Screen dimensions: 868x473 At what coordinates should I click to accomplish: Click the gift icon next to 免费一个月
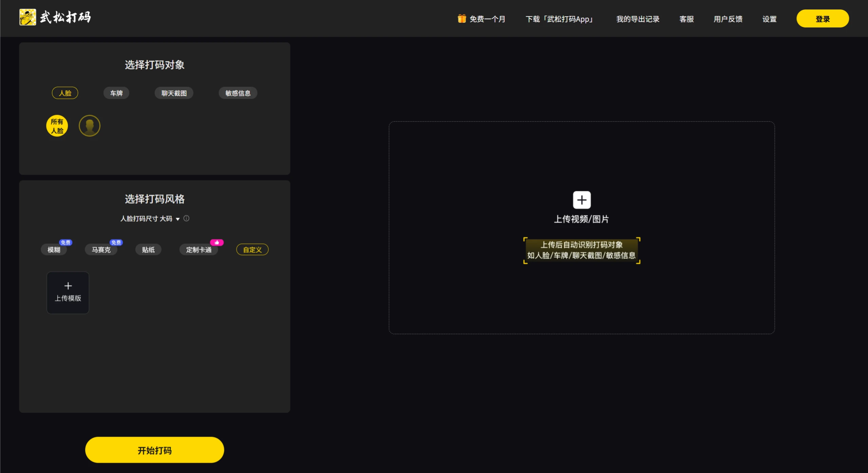(461, 19)
